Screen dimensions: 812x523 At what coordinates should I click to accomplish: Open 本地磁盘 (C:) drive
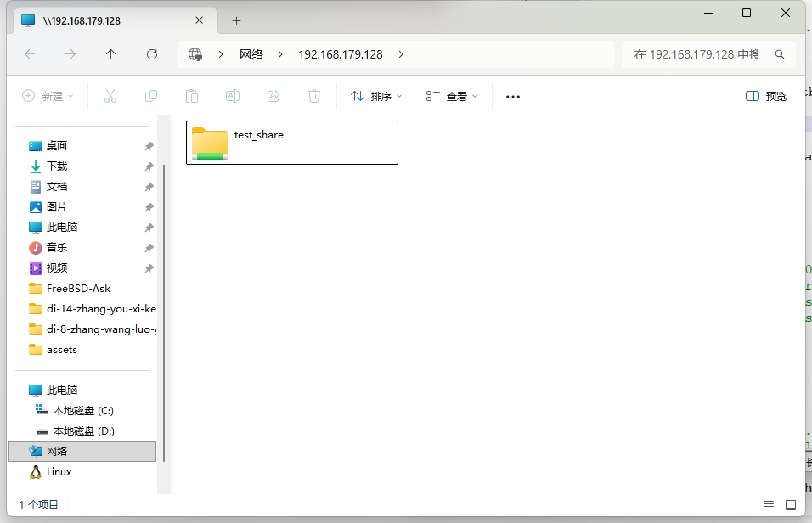tap(82, 411)
